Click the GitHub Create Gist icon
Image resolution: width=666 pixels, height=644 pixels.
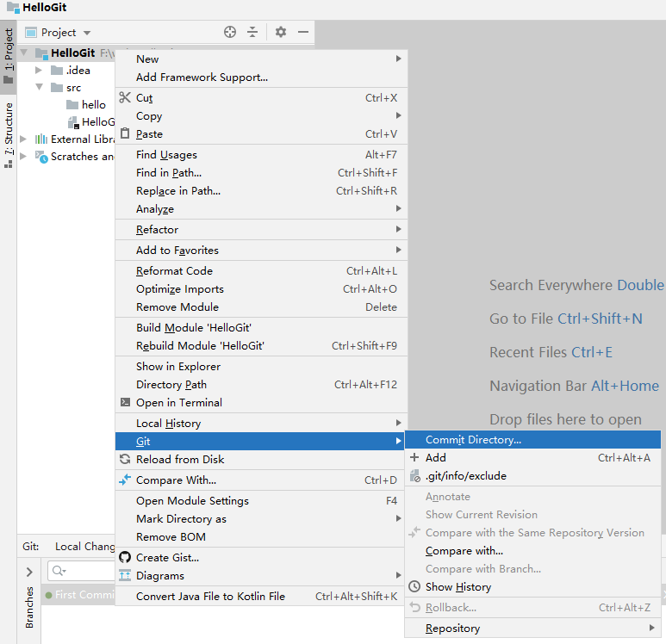(x=125, y=557)
